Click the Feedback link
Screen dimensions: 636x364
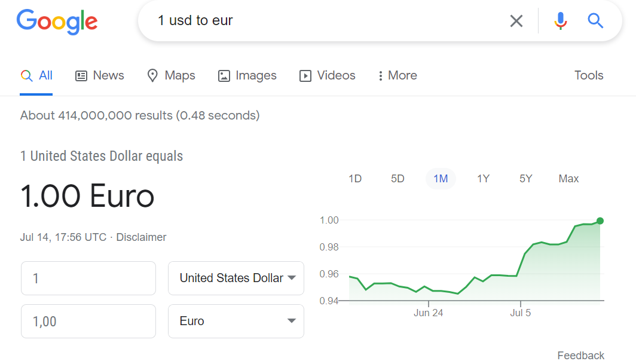point(580,356)
